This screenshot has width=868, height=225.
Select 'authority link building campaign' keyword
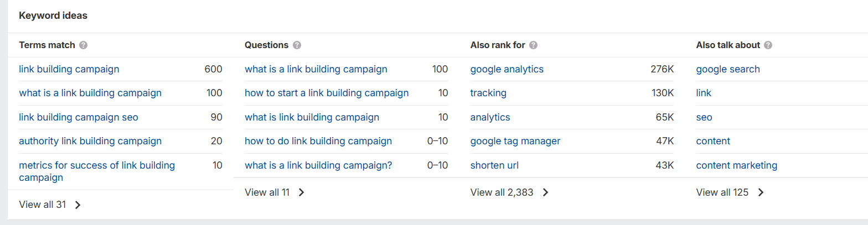click(90, 141)
